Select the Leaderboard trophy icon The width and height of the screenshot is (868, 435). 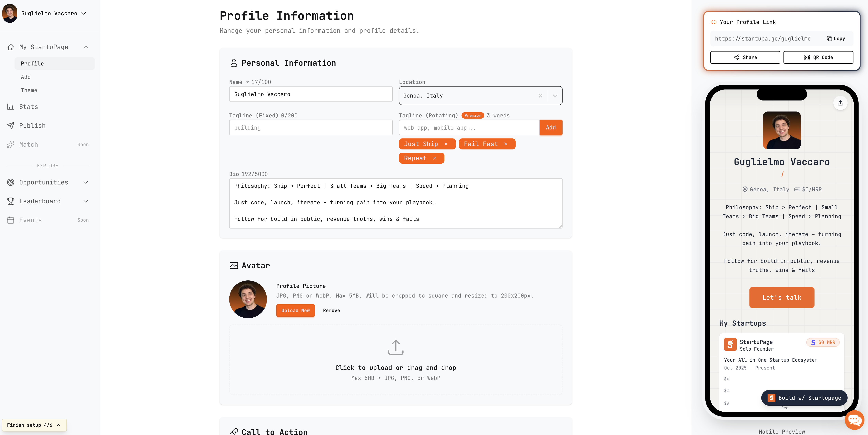click(x=10, y=201)
